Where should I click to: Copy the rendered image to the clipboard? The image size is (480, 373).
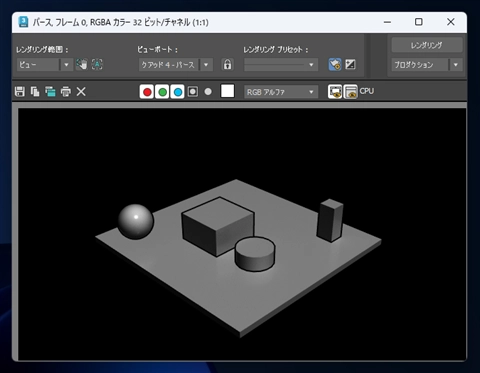pos(35,91)
